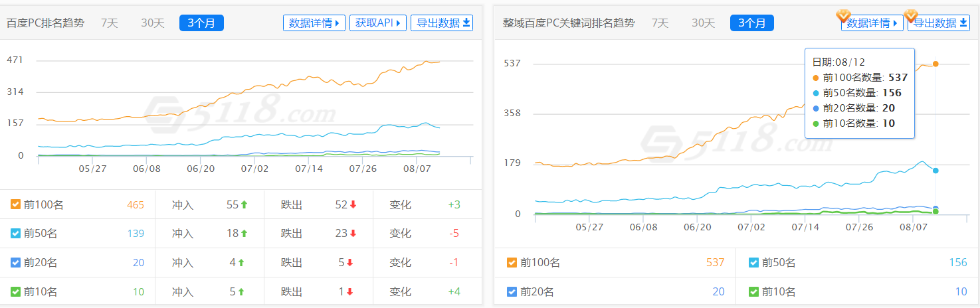Click 百度PC排名趋势 title
The width and height of the screenshot is (980, 308).
click(46, 23)
